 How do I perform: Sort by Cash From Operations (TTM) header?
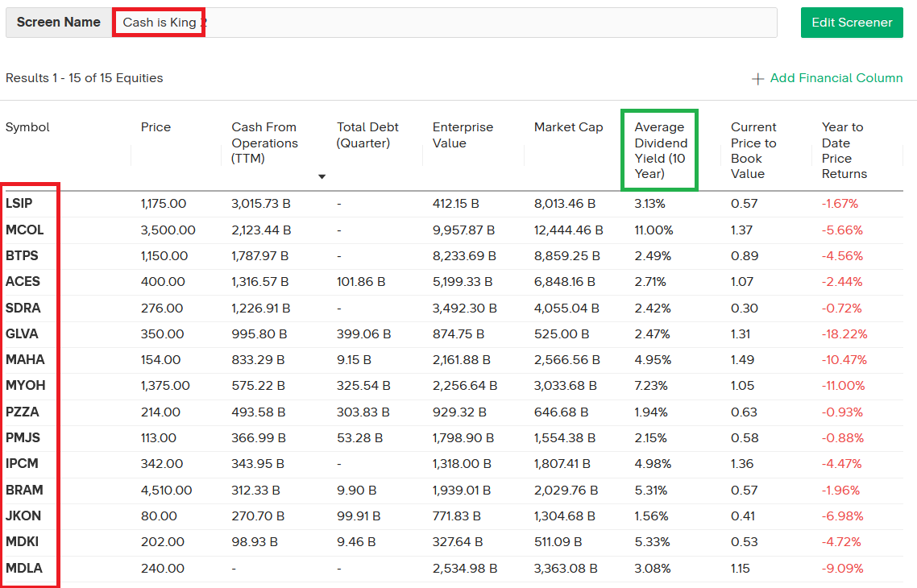tap(264, 143)
